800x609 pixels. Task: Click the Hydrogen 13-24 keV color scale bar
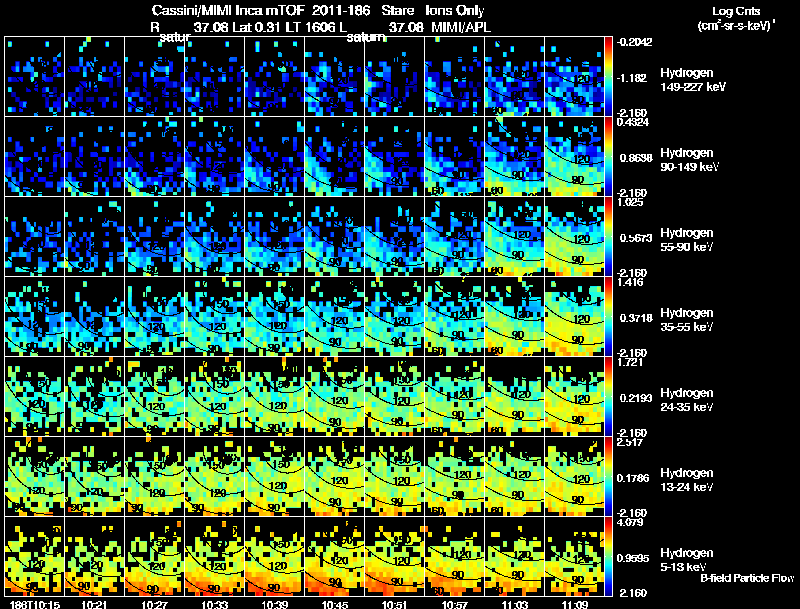coord(608,476)
